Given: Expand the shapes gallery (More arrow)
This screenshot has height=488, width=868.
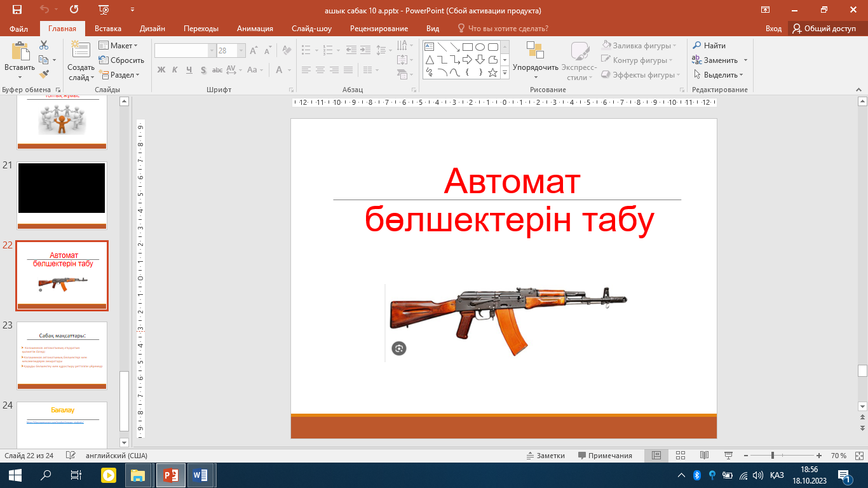Looking at the screenshot, I should coord(505,73).
